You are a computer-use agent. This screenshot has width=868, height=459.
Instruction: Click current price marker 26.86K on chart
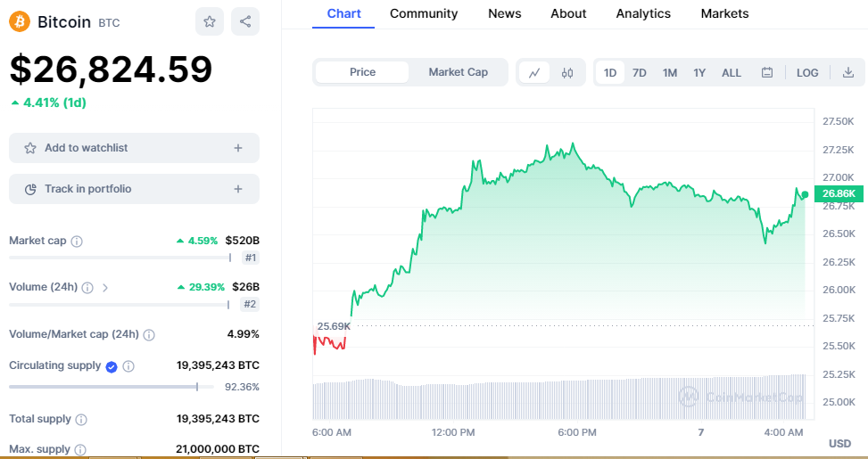[x=839, y=193]
